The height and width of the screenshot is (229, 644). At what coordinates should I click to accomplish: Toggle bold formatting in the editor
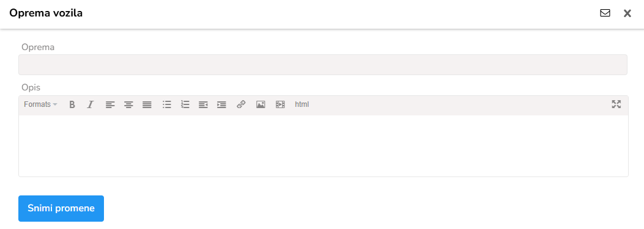72,104
